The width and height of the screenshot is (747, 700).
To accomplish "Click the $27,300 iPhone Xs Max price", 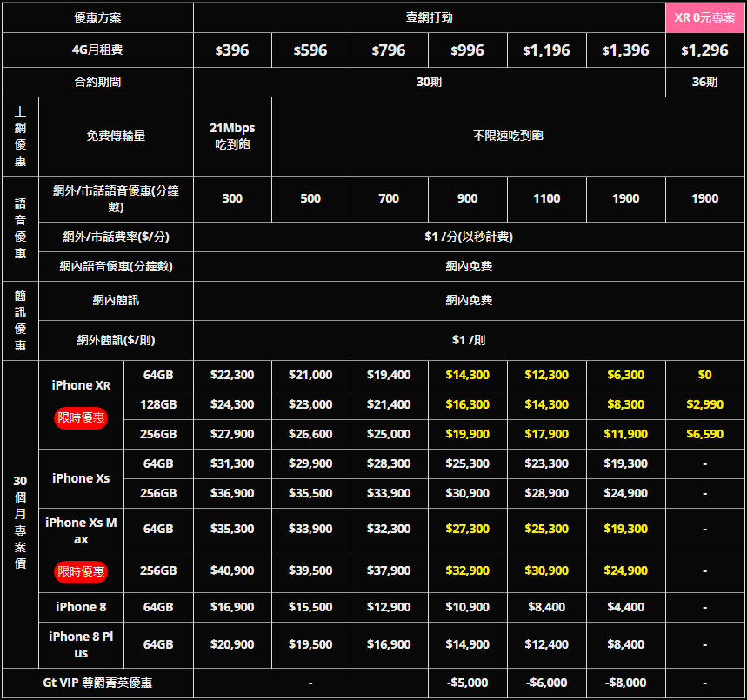I will pyautogui.click(x=467, y=529).
